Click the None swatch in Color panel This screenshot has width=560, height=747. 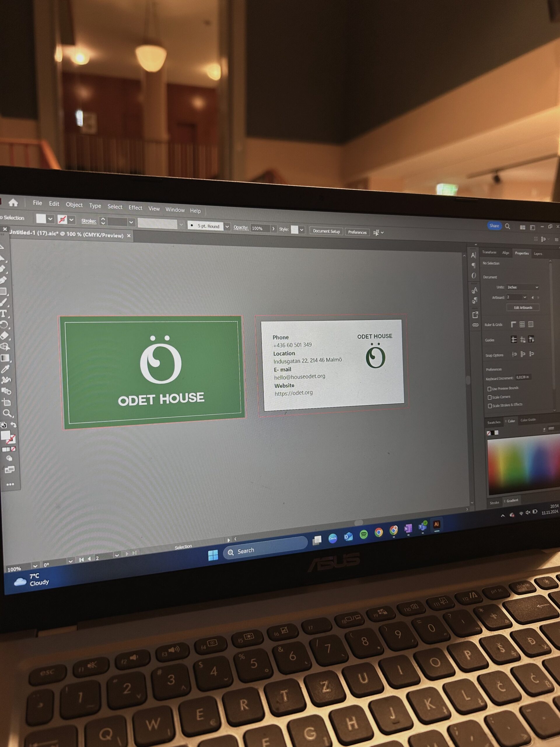489,433
